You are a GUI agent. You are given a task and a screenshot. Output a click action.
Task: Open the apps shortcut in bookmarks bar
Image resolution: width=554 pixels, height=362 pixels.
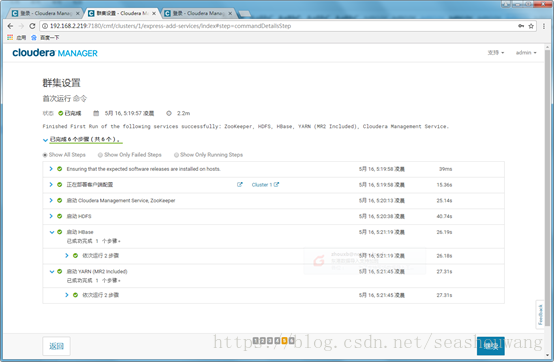17,37
